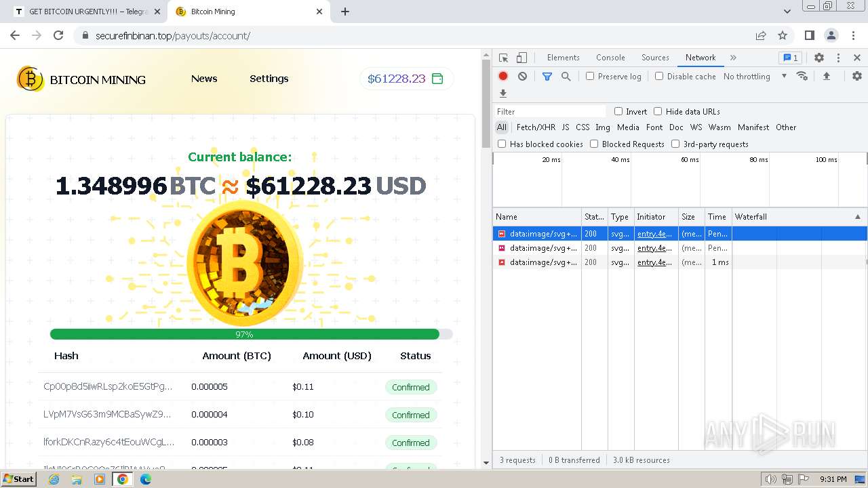This screenshot has width=868, height=488.
Task: Bookmark this page with star icon
Action: (x=783, y=35)
